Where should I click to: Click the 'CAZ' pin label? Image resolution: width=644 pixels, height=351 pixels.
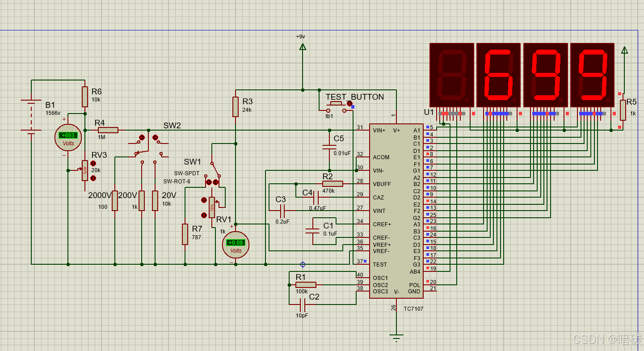coord(379,198)
